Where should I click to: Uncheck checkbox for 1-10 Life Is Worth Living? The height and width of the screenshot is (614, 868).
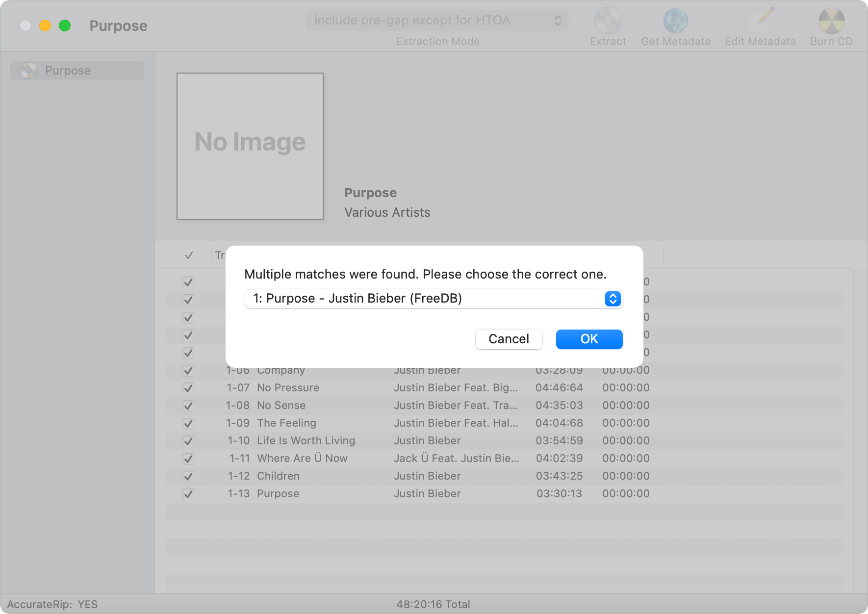point(188,441)
